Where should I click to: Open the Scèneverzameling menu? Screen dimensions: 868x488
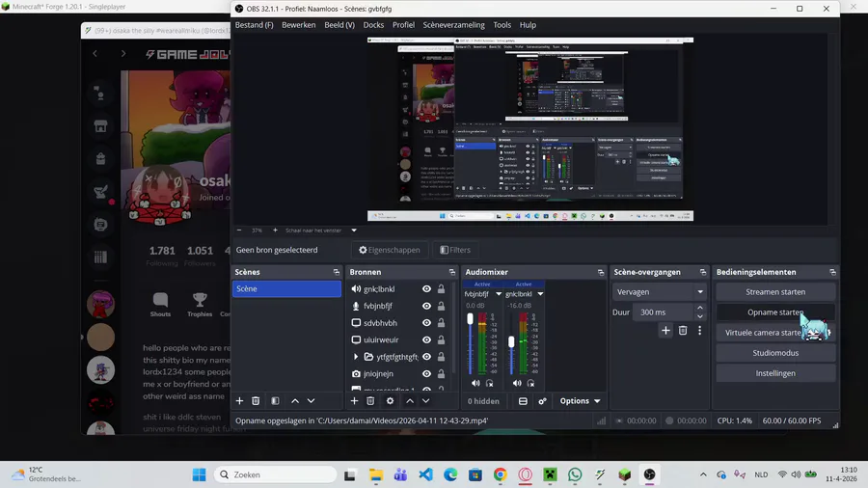pyautogui.click(x=453, y=25)
